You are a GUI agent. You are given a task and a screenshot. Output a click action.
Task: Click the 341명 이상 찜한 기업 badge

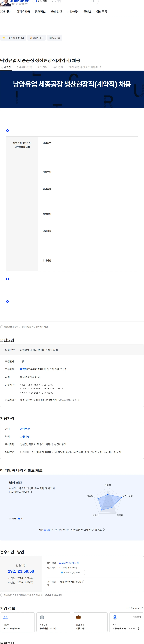pos(13,38)
